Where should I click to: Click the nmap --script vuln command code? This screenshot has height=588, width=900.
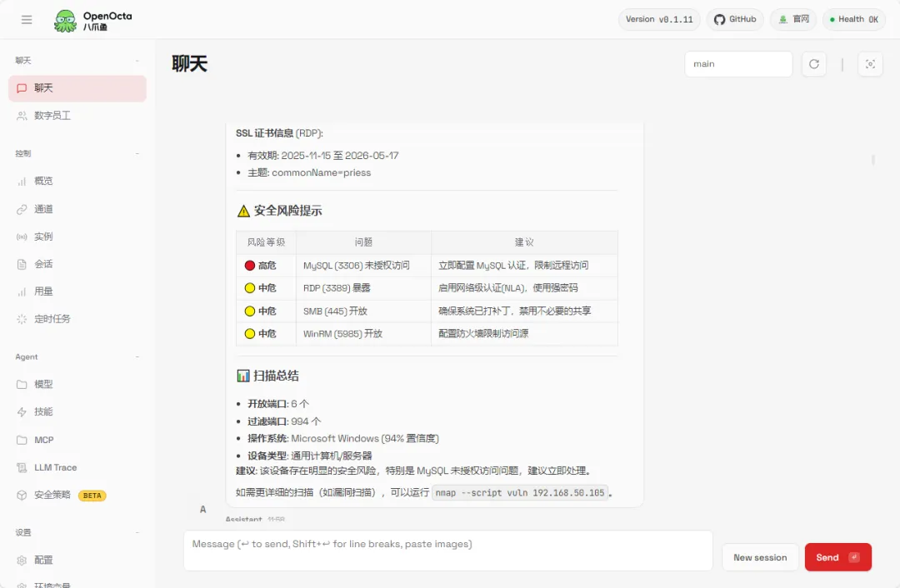pyautogui.click(x=519, y=493)
